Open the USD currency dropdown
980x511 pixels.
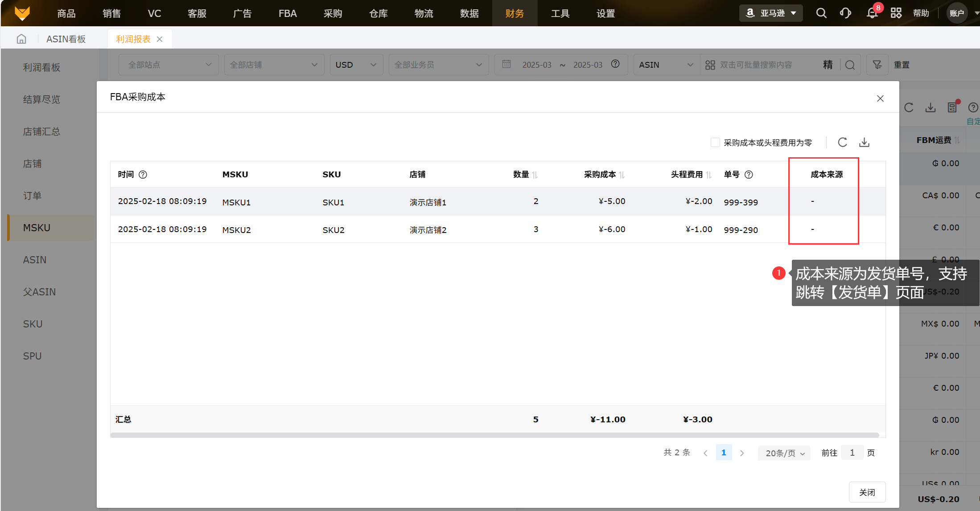click(x=356, y=65)
